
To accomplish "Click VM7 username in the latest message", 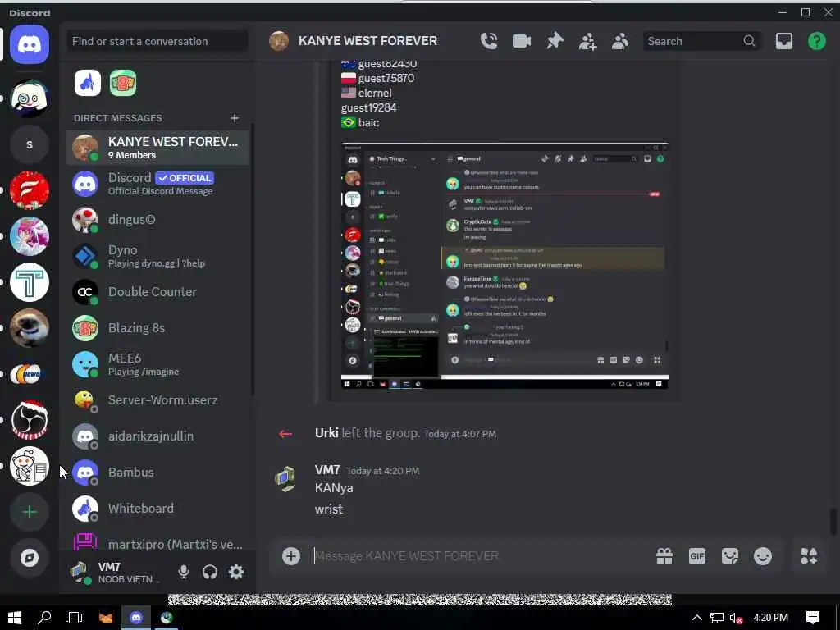I will (327, 470).
